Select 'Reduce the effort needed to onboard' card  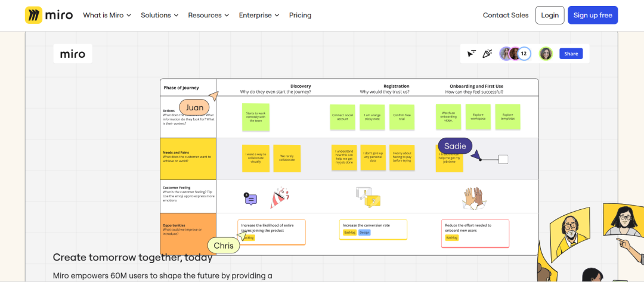[475, 233]
